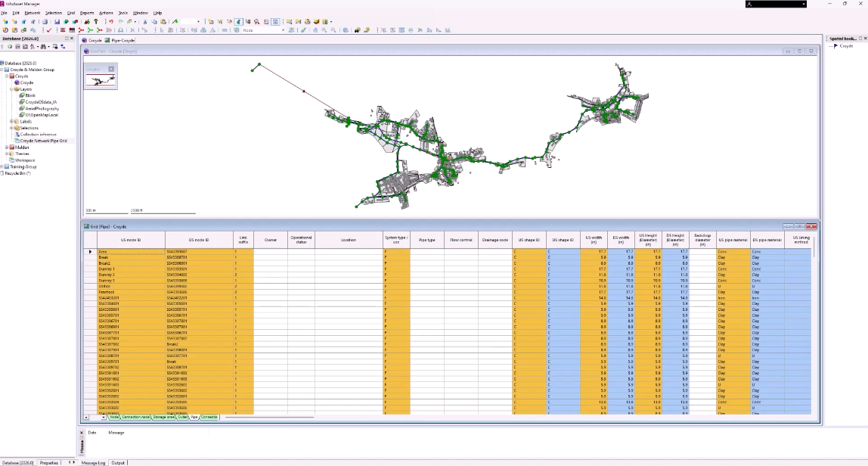This screenshot has width=868, height=466.
Task: Expand the Labels folder in the tree
Action: 11,121
